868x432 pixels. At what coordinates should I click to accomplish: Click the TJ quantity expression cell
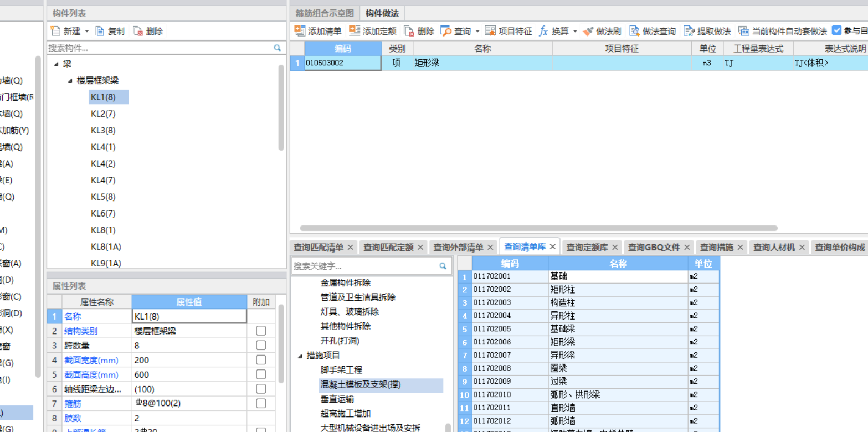[x=758, y=63]
